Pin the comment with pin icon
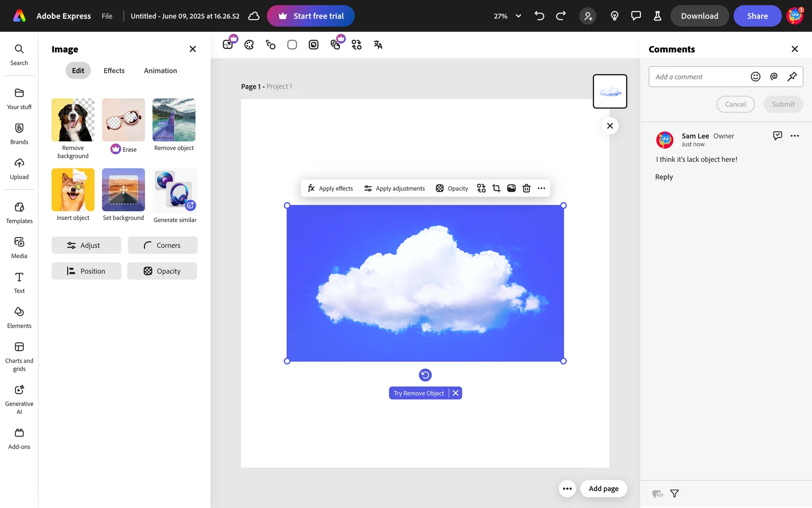This screenshot has width=812, height=508. pyautogui.click(x=792, y=77)
